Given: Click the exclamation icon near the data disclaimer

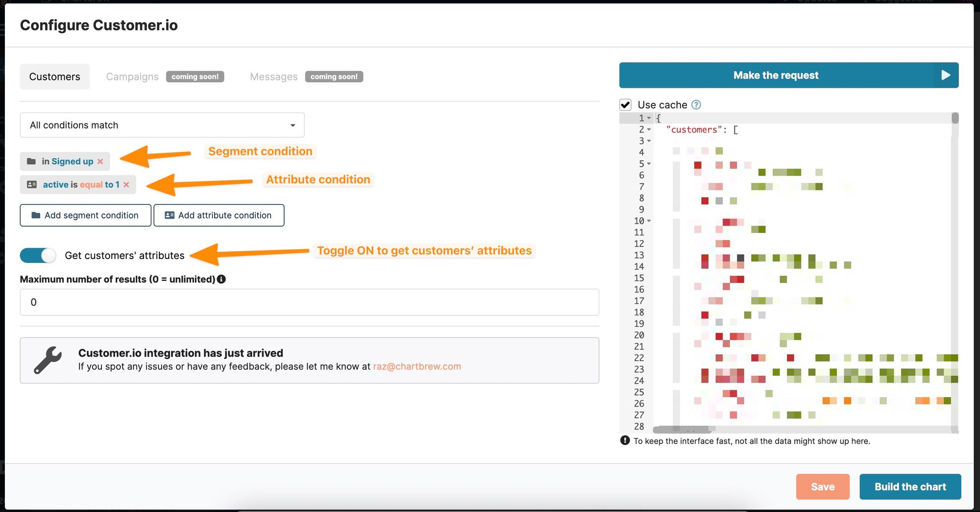Looking at the screenshot, I should [x=625, y=441].
